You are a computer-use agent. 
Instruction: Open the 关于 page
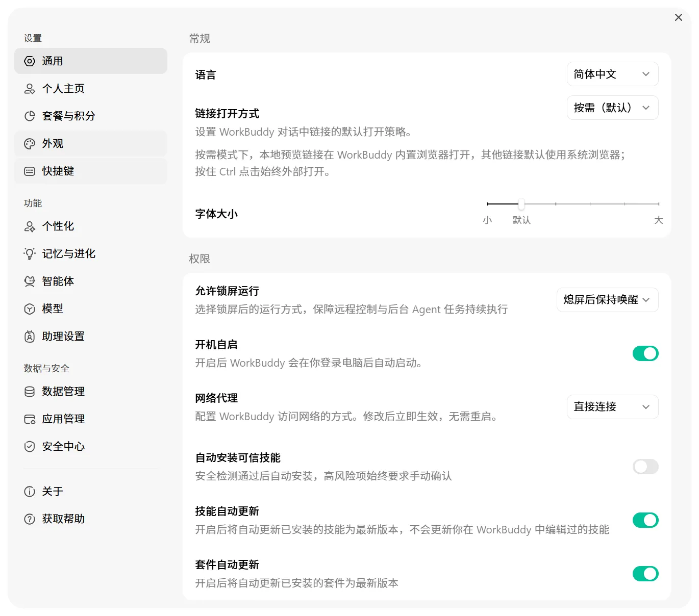click(x=91, y=492)
